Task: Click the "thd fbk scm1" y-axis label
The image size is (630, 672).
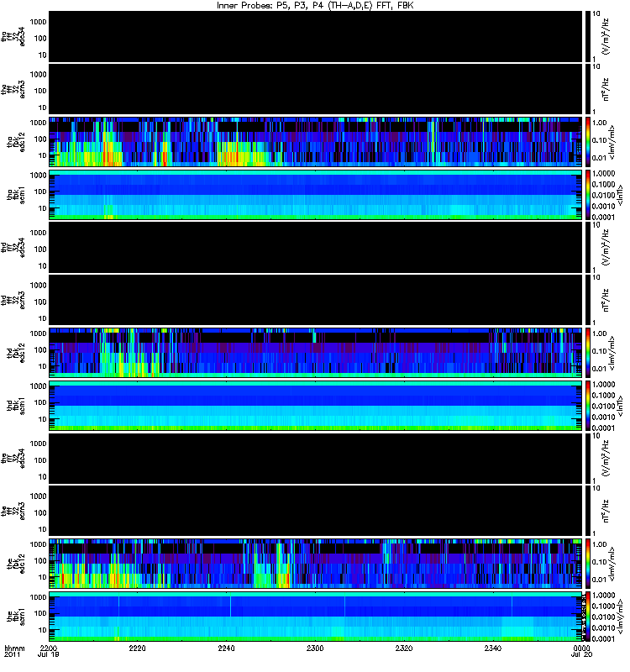Action: [x=16, y=406]
